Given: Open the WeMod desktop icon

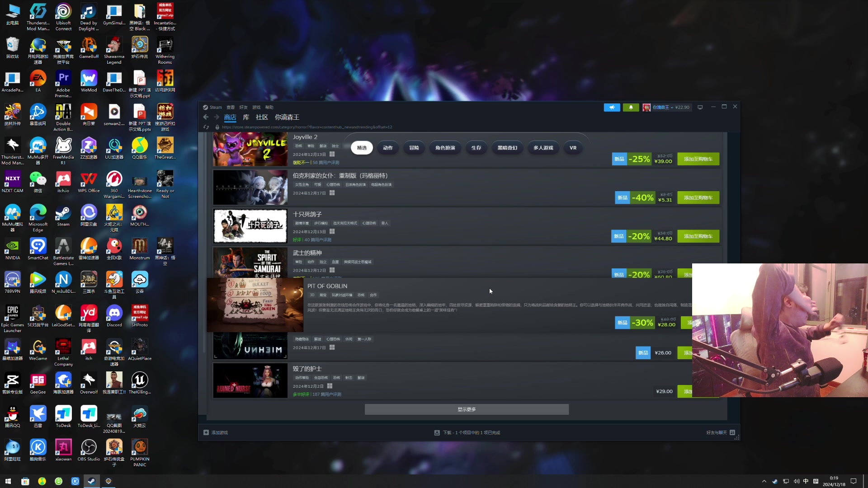Looking at the screenshot, I should click(x=89, y=81).
